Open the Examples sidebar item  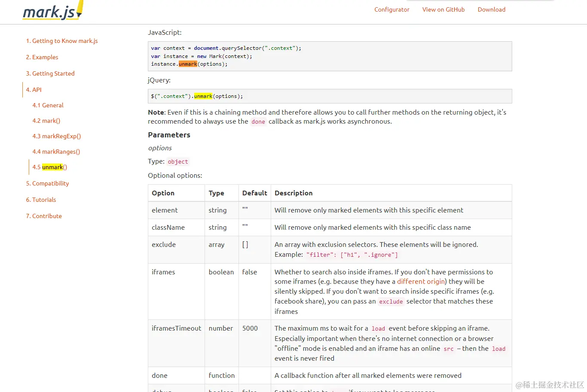coord(42,57)
